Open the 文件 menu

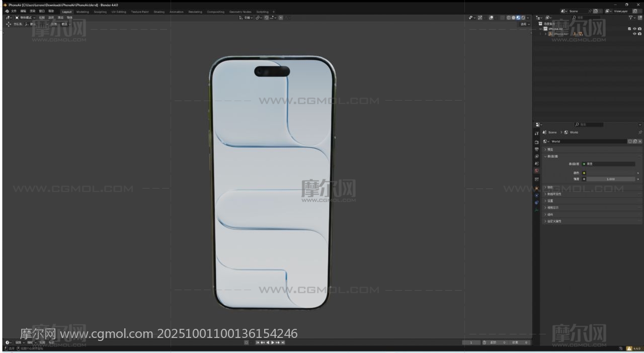click(x=14, y=11)
